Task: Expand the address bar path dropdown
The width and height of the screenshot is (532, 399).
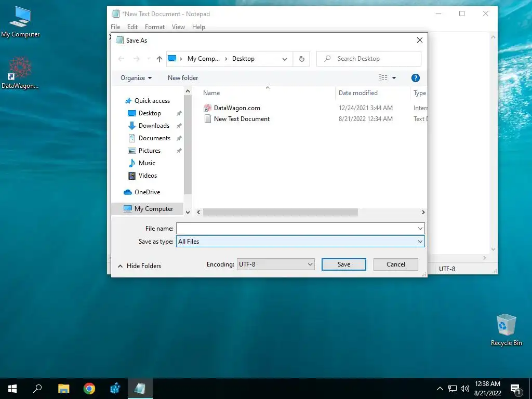Action: (285, 59)
